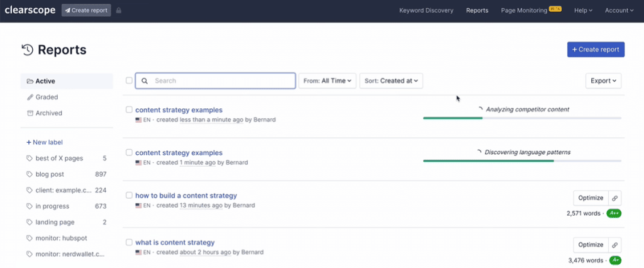This screenshot has width=644, height=268.
Task: Check the first 'content strategy examples' report
Action: (x=129, y=109)
